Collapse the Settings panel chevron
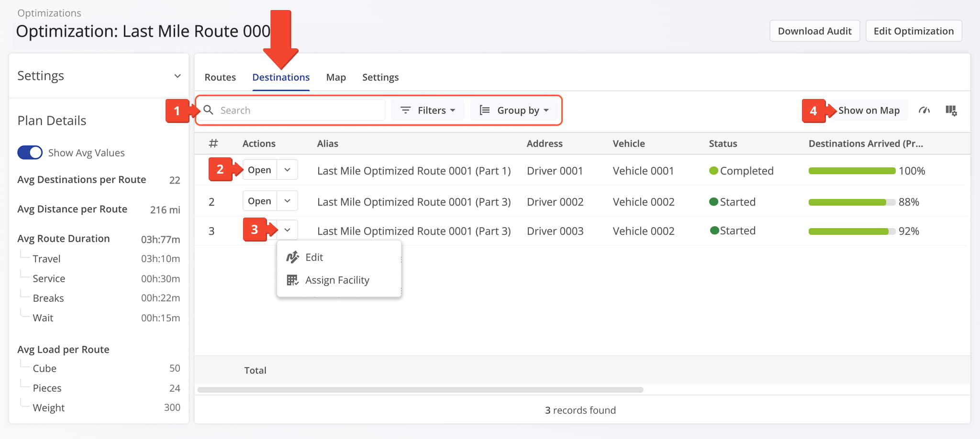This screenshot has height=439, width=980. (178, 76)
